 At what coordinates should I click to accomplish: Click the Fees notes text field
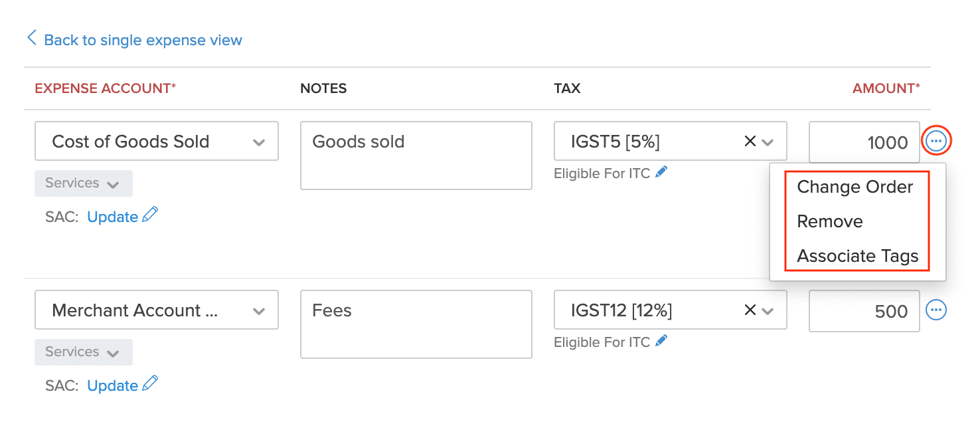click(x=416, y=324)
